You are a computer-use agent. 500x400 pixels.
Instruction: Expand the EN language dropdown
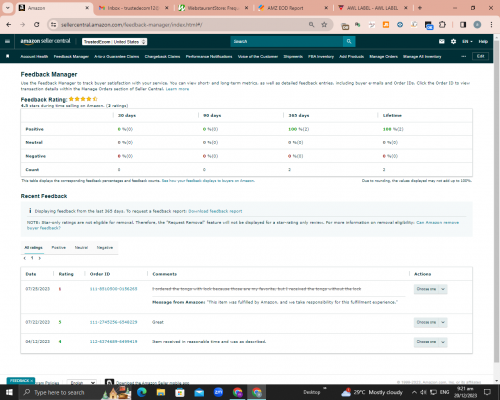point(467,41)
